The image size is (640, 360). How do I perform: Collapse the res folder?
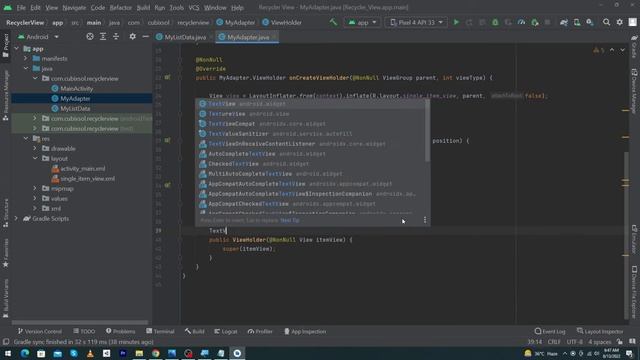26,138
